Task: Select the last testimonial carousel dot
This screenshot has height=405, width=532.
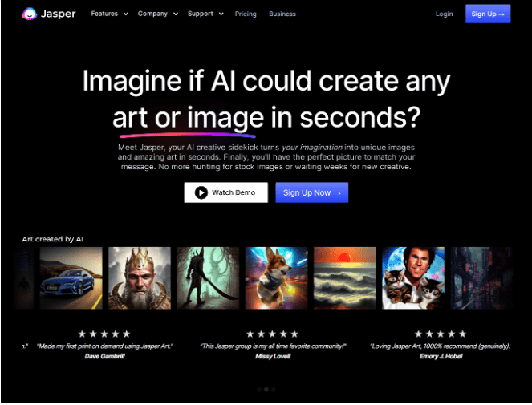Action: pos(273,390)
